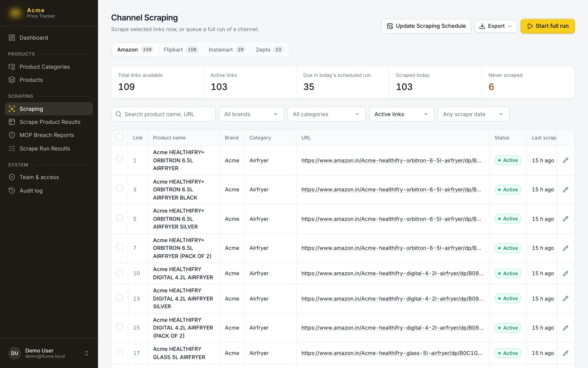Toggle the select-all checkbox in table header
Screen dimensions: 588x368
point(120,137)
